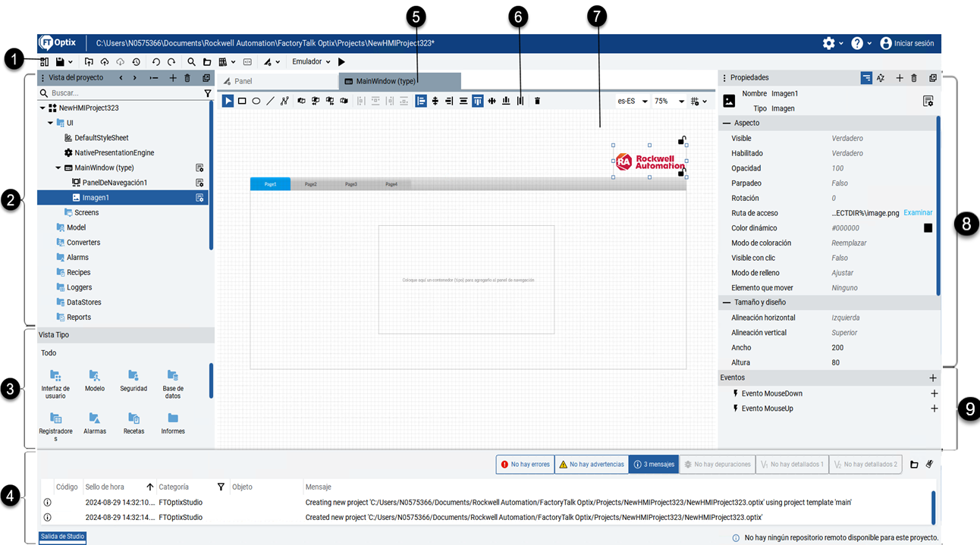Open the Emulador target dropdown
Viewport: 980px width, 545px height.
311,61
